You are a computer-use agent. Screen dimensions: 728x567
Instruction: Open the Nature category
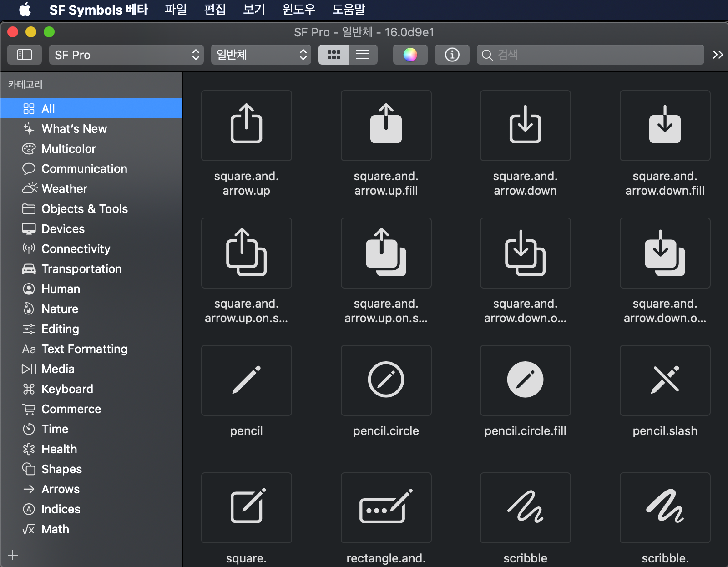click(x=91, y=309)
